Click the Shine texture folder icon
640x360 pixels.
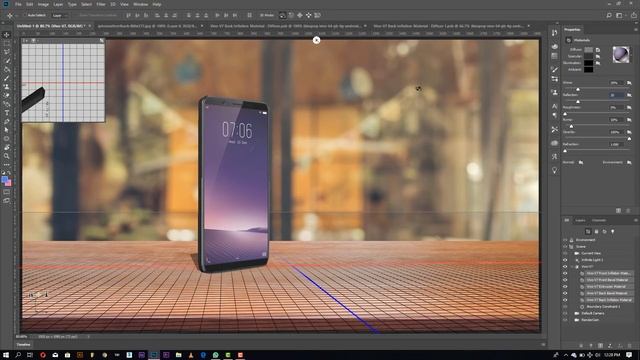pos(629,83)
